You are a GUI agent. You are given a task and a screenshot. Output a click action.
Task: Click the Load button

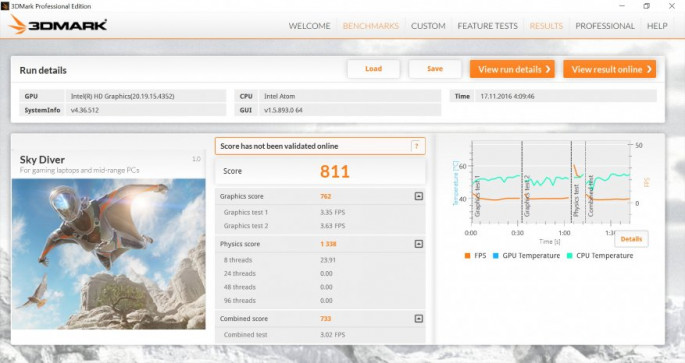pos(374,69)
